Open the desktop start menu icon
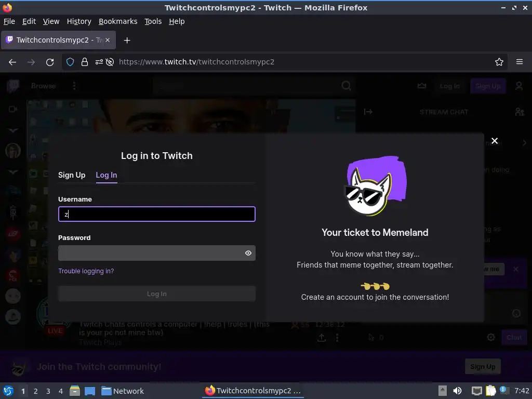 8,391
